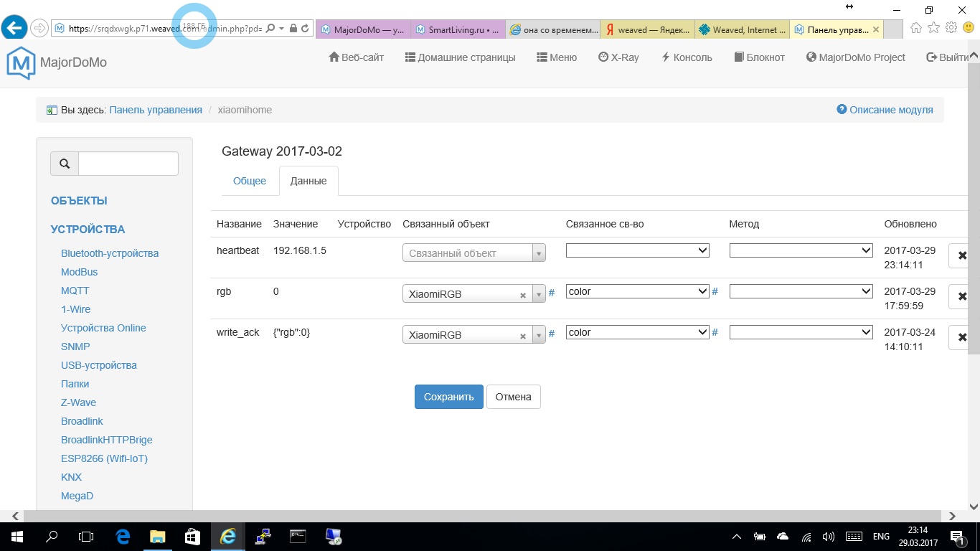Open the rgb row method dropdown
The width and height of the screenshot is (980, 551).
coord(801,291)
